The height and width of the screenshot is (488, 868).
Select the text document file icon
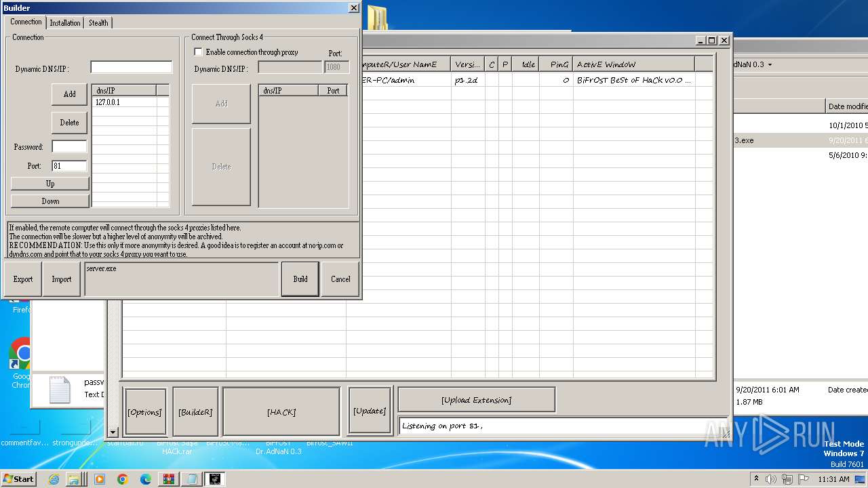pyautogui.click(x=59, y=390)
